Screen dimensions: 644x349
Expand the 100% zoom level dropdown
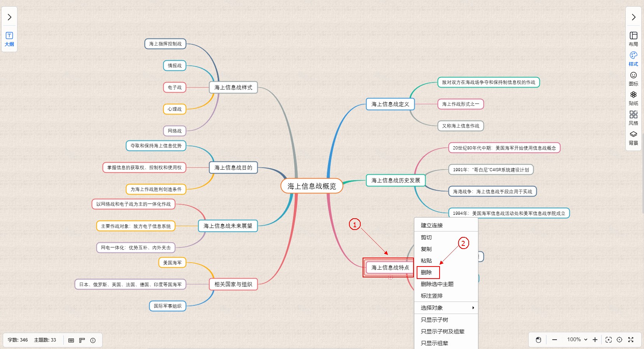point(577,340)
